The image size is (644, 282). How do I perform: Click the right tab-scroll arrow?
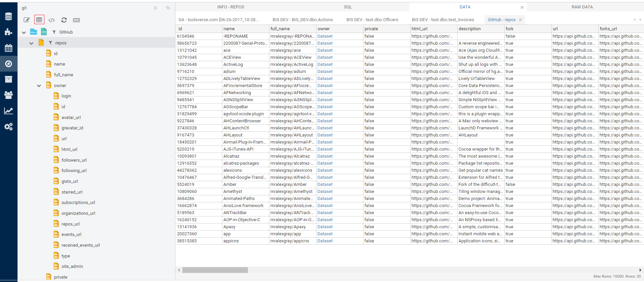tap(640, 19)
